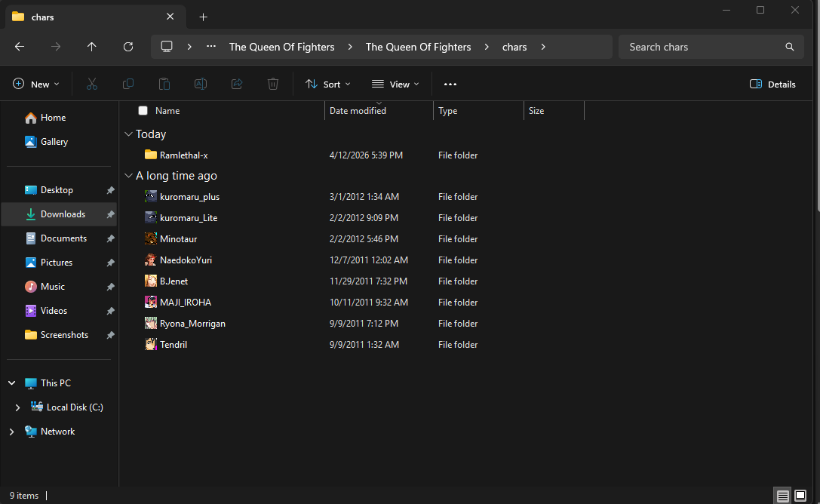Switch to details list view icon

(x=782, y=496)
